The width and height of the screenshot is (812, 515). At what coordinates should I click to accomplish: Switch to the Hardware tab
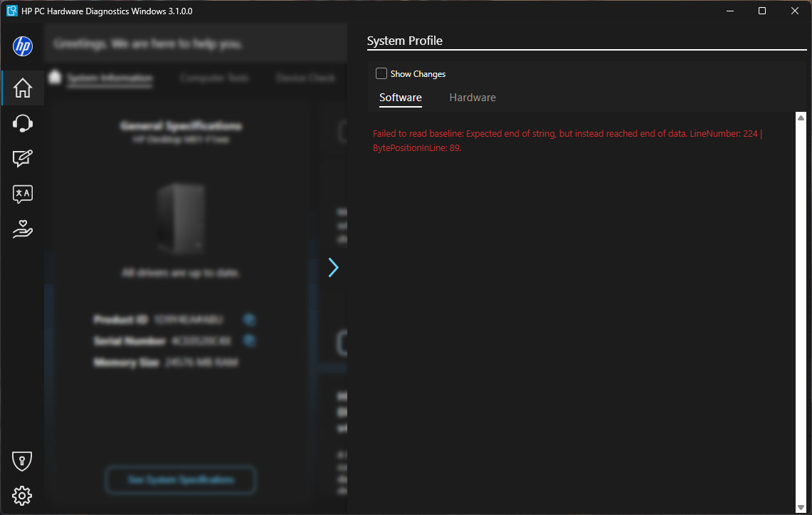point(473,98)
